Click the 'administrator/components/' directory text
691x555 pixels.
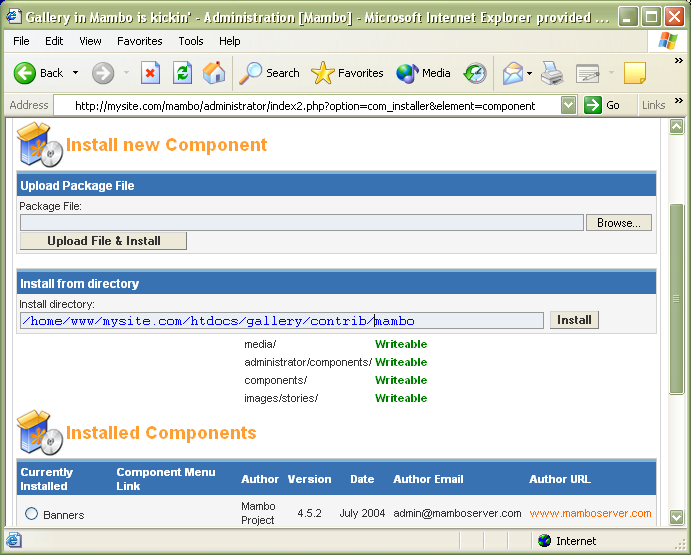(x=308, y=362)
